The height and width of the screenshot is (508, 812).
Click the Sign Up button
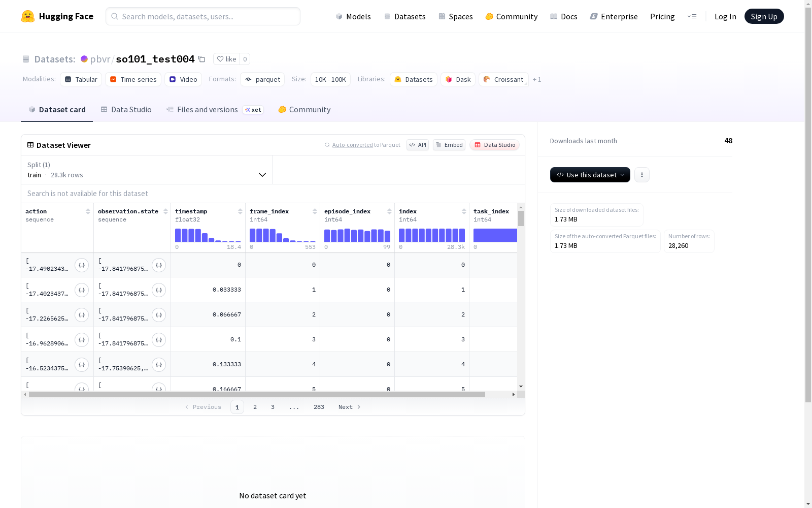tap(764, 16)
